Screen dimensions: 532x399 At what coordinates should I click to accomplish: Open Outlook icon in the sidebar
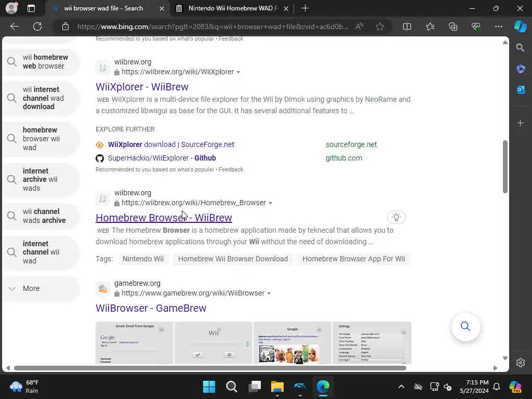click(x=521, y=90)
